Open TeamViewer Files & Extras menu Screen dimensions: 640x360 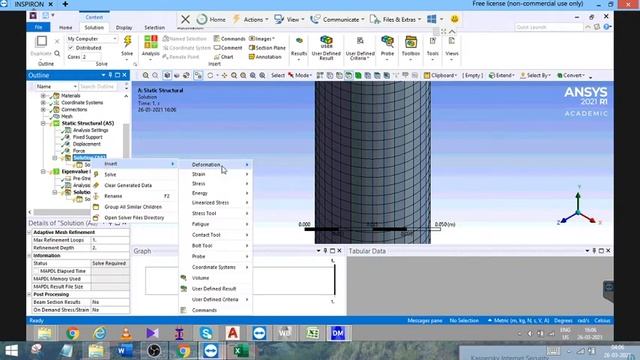tap(396, 19)
